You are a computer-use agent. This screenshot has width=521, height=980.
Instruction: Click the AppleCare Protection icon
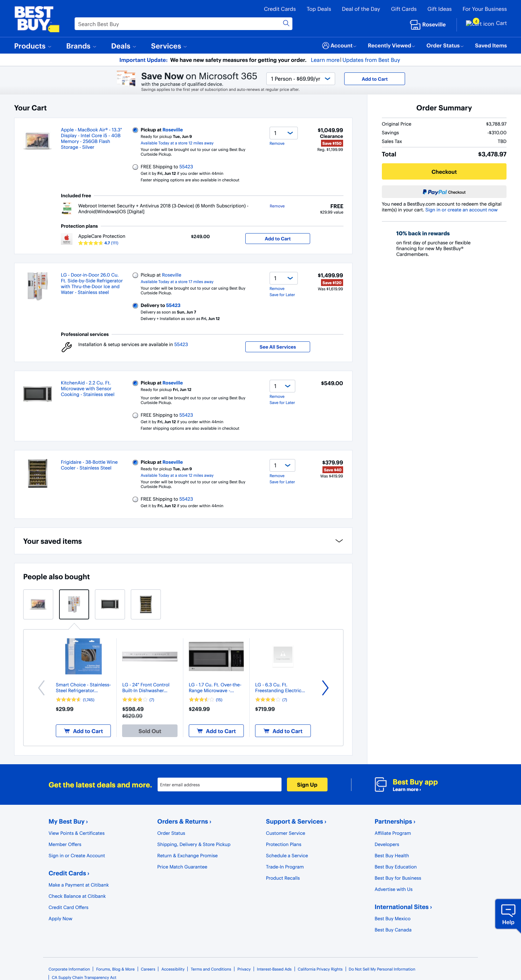point(67,239)
